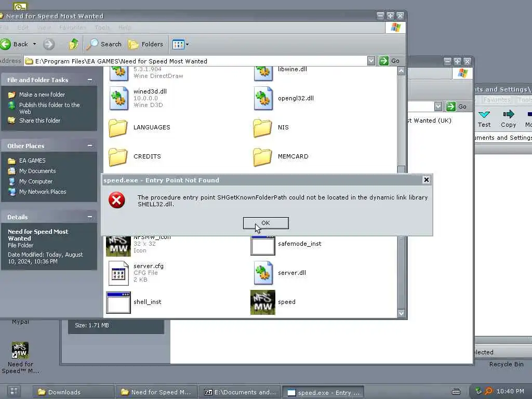Go to EA GAMES in Other Places

(x=32, y=161)
